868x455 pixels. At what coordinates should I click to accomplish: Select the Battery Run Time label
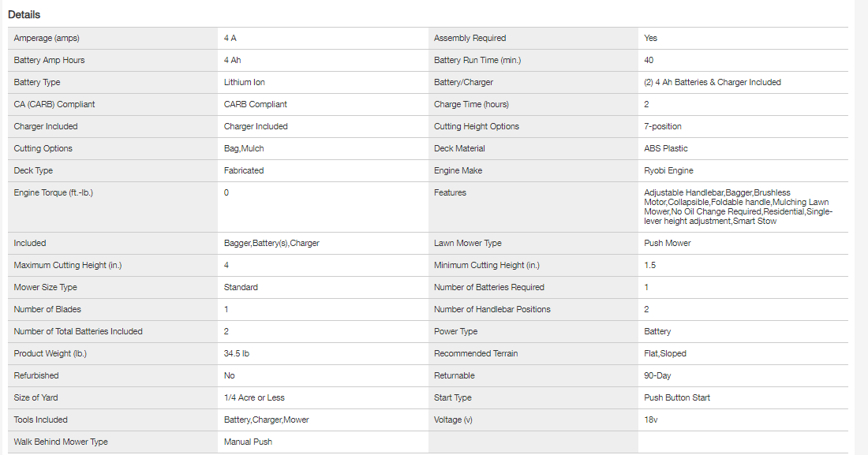point(477,61)
